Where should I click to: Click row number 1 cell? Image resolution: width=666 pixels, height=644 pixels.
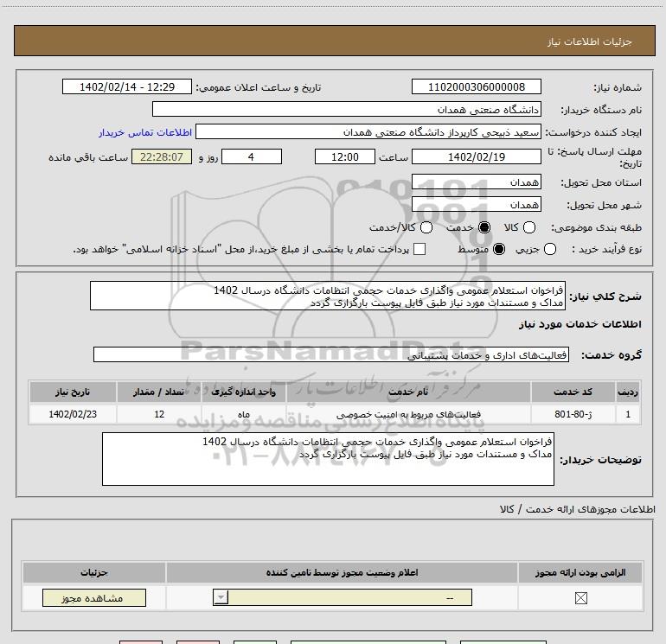(628, 414)
